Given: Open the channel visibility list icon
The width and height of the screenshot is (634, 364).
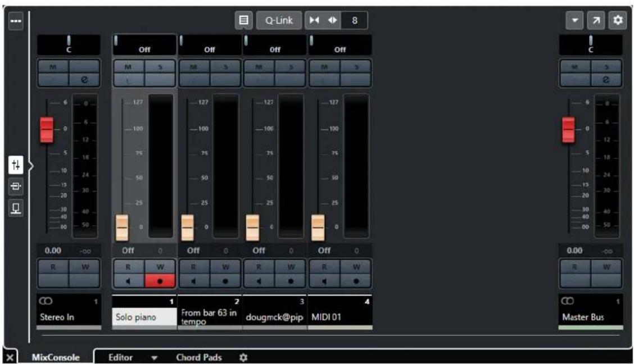Looking at the screenshot, I should coord(243,20).
